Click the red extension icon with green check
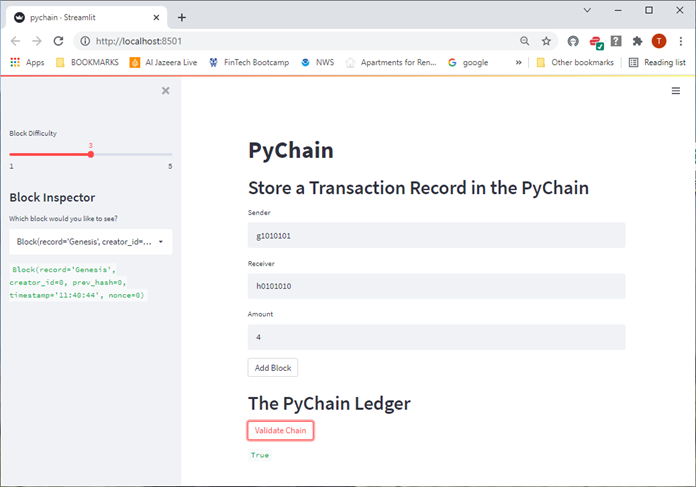Viewport: 696px width, 487px height. point(596,42)
